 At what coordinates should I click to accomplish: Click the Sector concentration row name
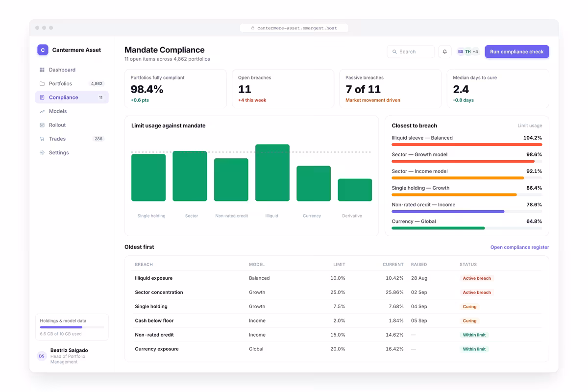click(159, 293)
